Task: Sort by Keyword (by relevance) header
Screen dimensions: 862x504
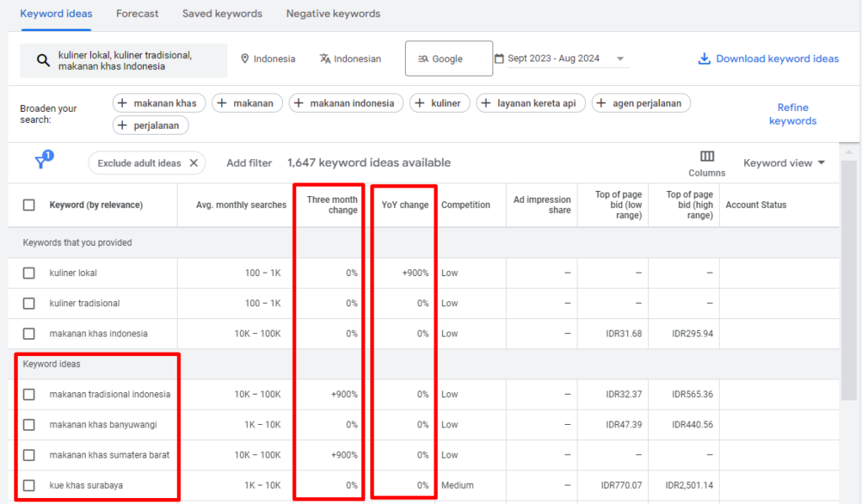Action: point(96,205)
